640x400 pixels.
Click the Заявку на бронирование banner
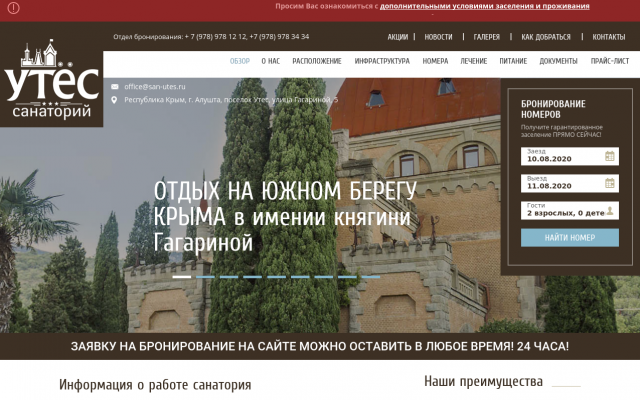click(320, 346)
